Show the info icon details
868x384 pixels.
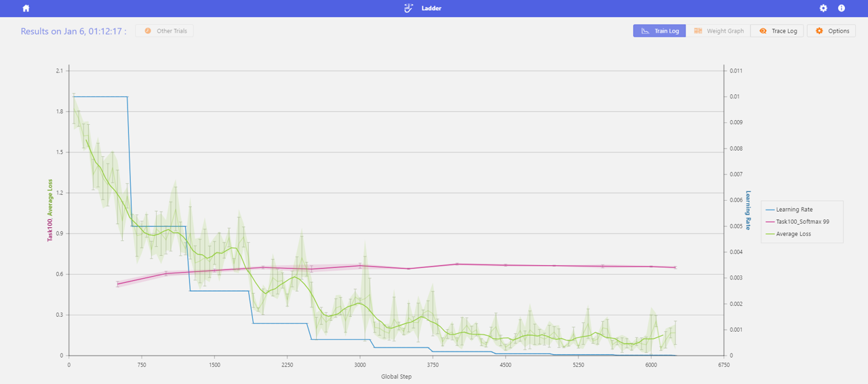(x=842, y=9)
